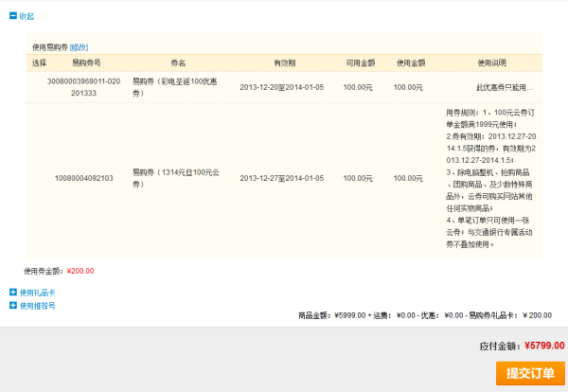Click validity 2013-12-20至2014-01-05
Viewport: 568px width, 392px height.
pyautogui.click(x=282, y=87)
